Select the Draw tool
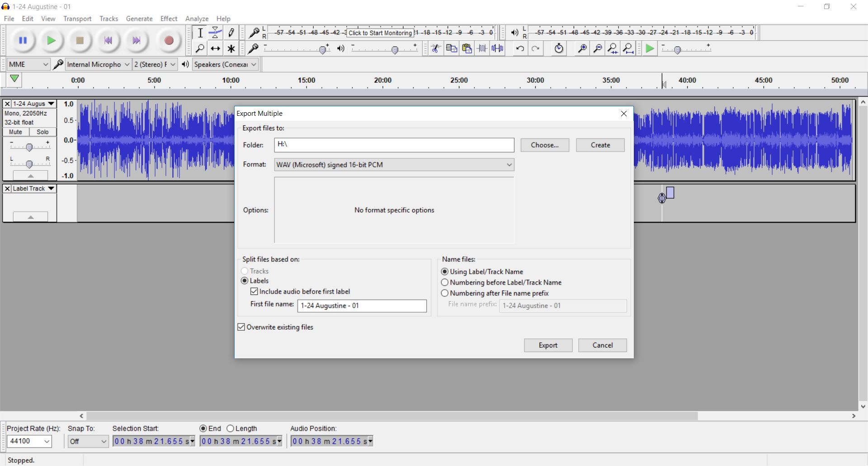The image size is (868, 466). (x=231, y=33)
